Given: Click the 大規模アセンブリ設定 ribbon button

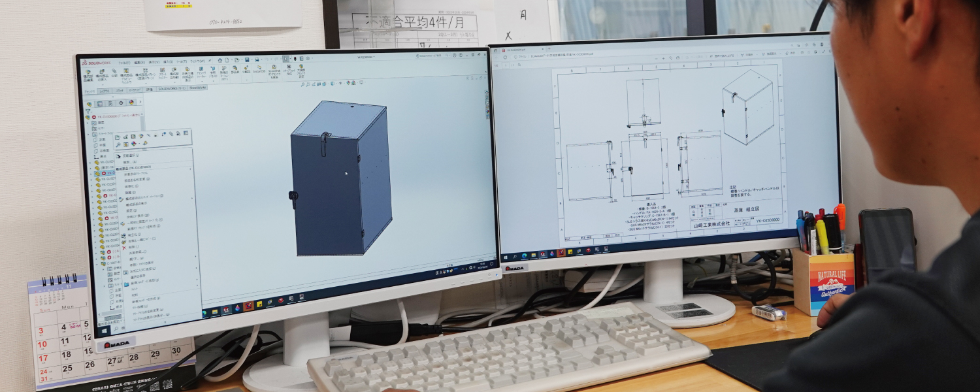Looking at the screenshot, I should 301,71.
